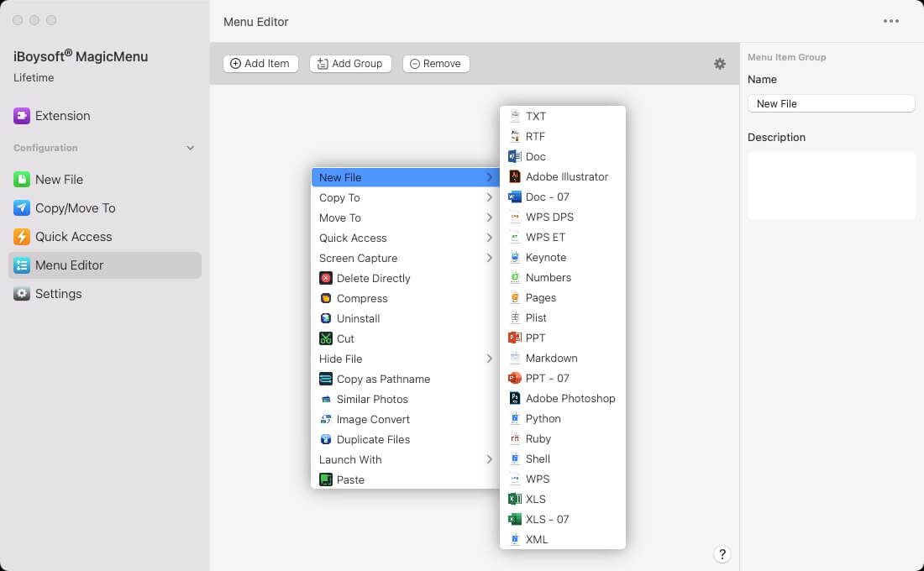Expand the Copy To submenu arrow
The width and height of the screenshot is (924, 571).
(489, 197)
